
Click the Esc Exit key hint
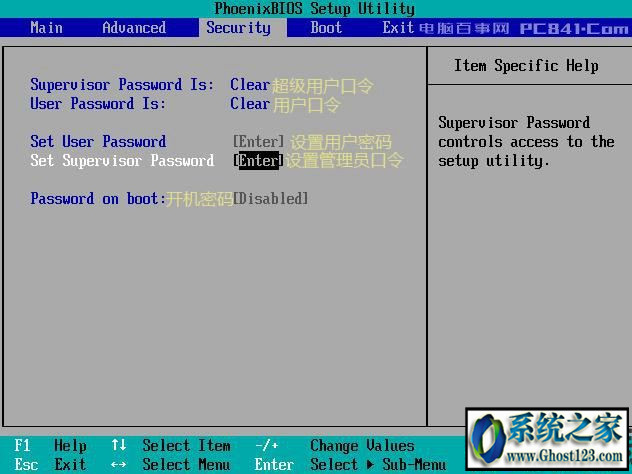pos(50,464)
